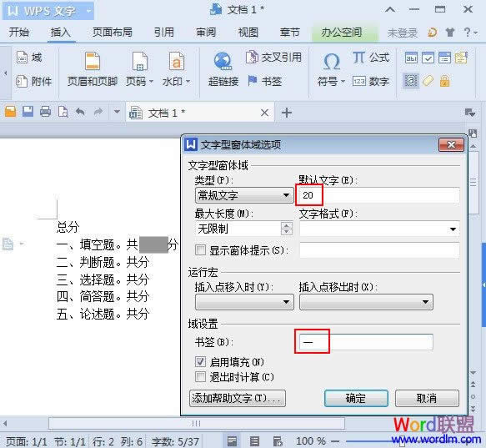Insert a 水印 watermark
The height and width of the screenshot is (448, 486).
tap(176, 69)
